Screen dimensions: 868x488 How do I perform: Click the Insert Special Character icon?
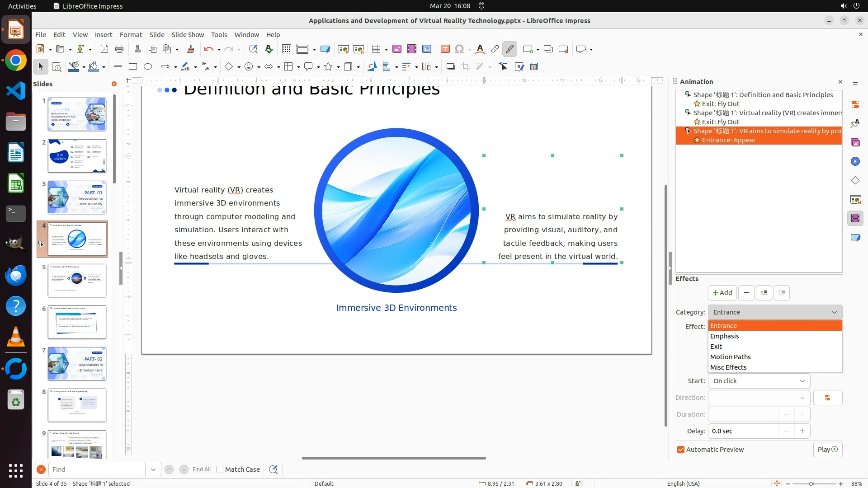[x=459, y=49]
